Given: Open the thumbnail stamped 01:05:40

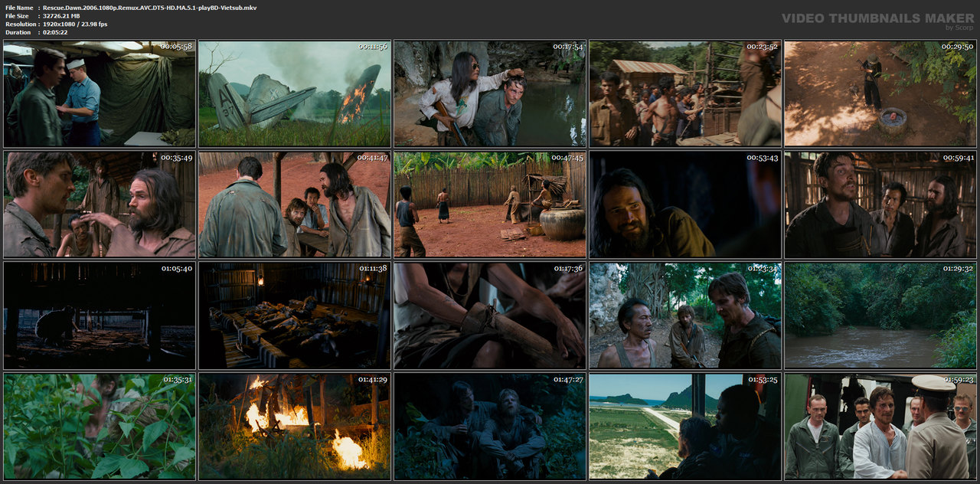Looking at the screenshot, I should pyautogui.click(x=100, y=316).
